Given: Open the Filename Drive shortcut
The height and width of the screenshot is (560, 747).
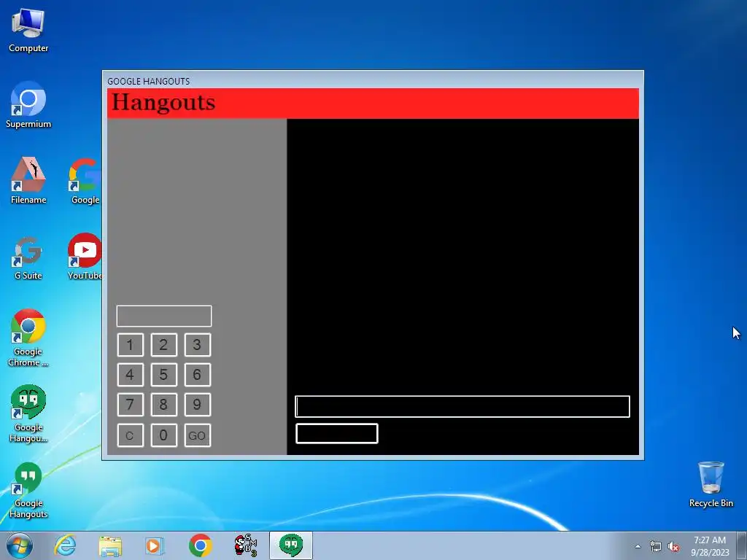Looking at the screenshot, I should click(28, 181).
